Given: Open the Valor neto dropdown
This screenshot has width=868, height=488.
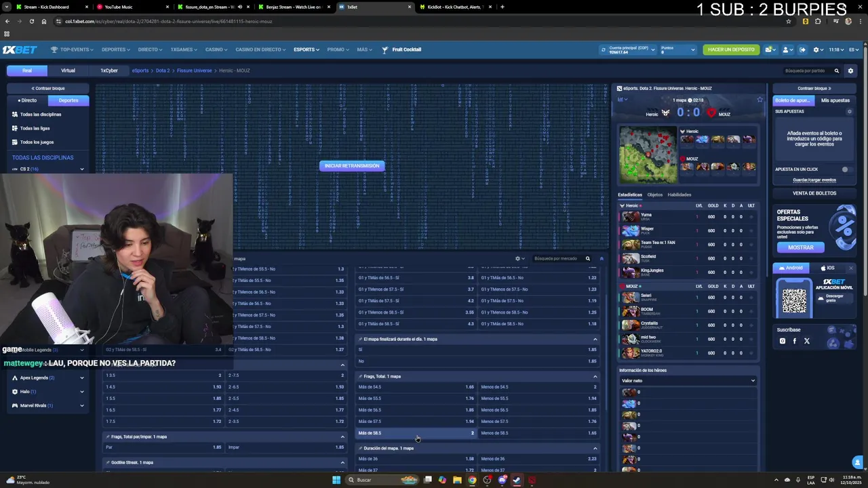Looking at the screenshot, I should pyautogui.click(x=688, y=381).
